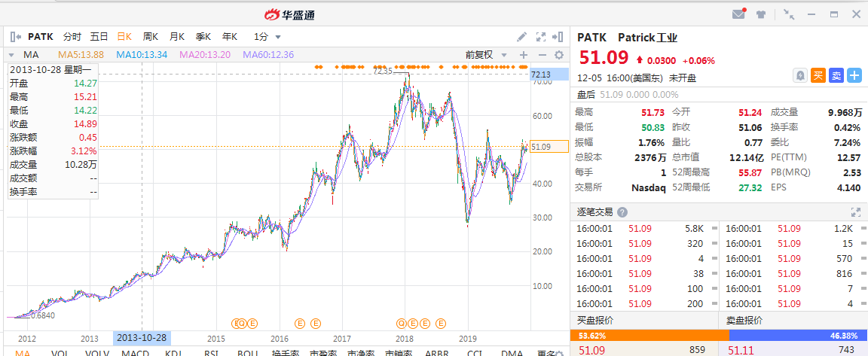The width and height of the screenshot is (868, 356).
Task: Open the pencil drawing tool
Action: pos(521,37)
